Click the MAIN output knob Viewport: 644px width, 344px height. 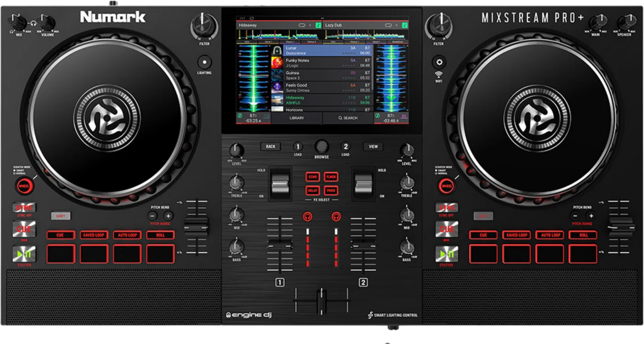coord(597,22)
